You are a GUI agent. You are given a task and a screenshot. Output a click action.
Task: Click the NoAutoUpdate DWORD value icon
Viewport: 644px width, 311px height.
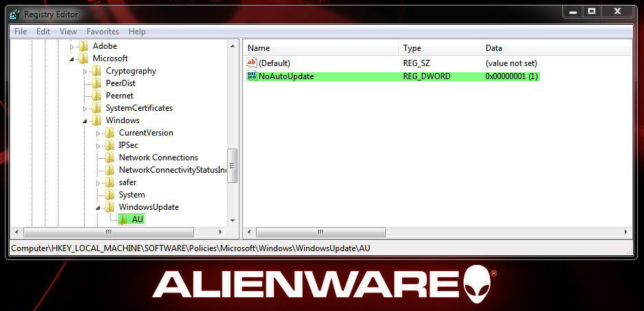coord(252,76)
